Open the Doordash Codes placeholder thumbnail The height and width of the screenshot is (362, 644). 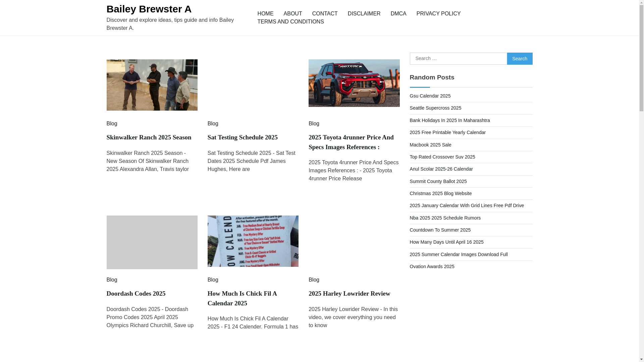click(x=152, y=242)
